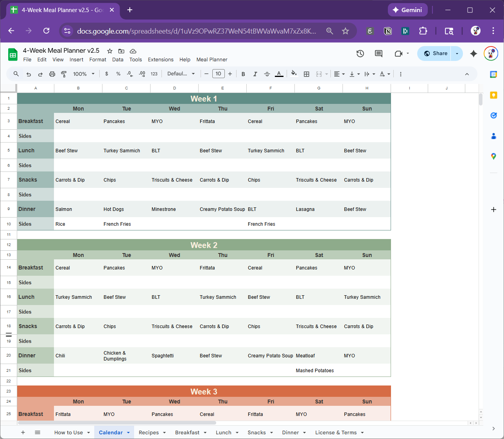
Task: Star the meal planner spreadsheet
Action: pyautogui.click(x=109, y=51)
